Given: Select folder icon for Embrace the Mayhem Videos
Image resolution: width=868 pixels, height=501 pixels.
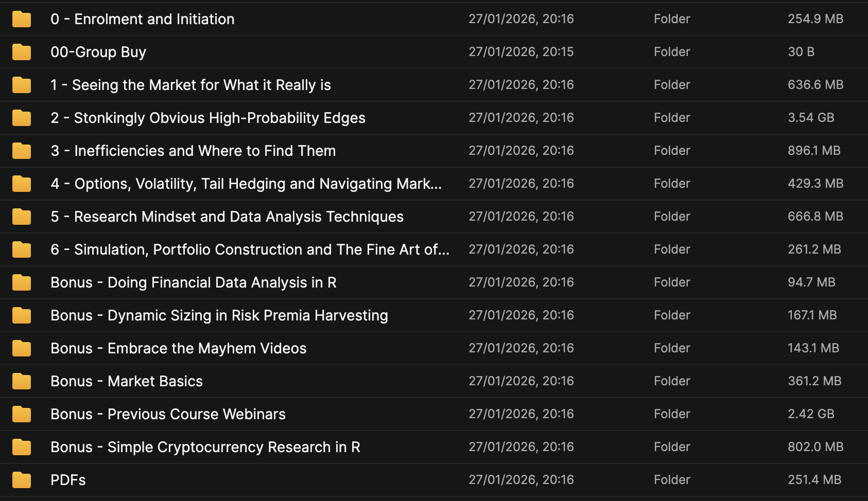Looking at the screenshot, I should point(22,348).
